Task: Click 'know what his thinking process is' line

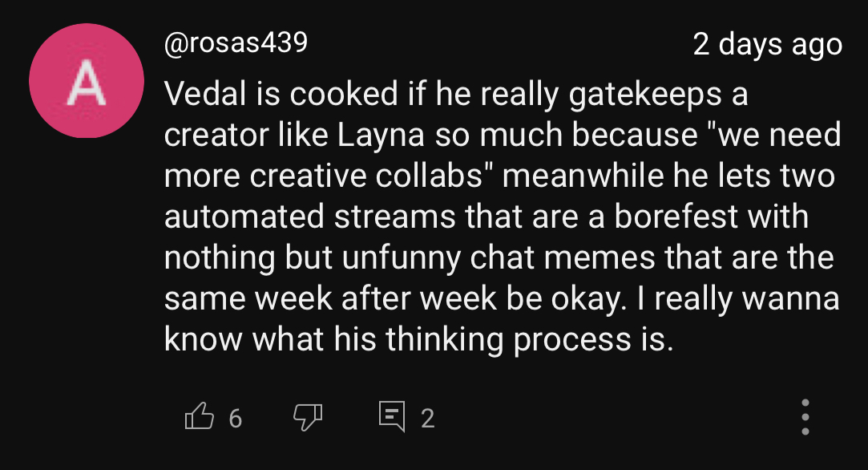Action: coord(417,340)
